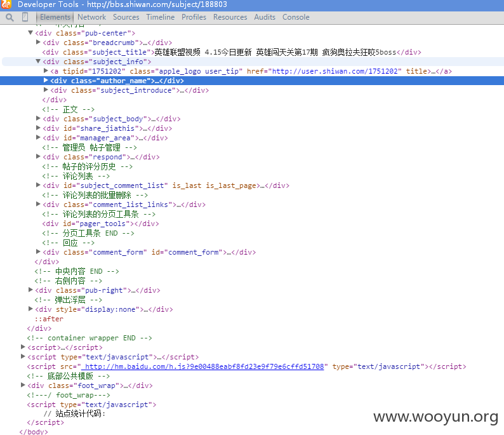Select the 正文 comment row
Screen dimensions: 504x435
pyautogui.click(x=68, y=109)
